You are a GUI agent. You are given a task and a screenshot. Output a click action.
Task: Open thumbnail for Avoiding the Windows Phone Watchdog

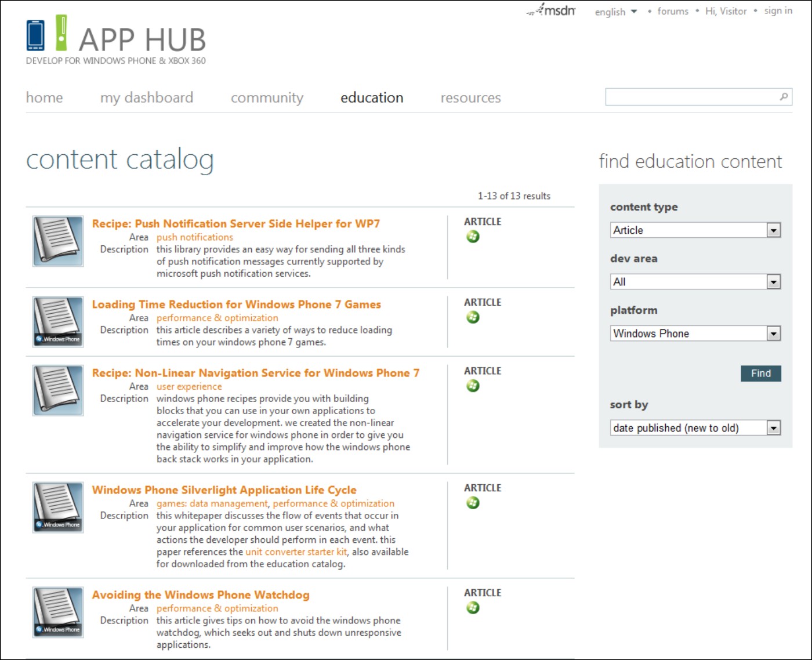58,612
